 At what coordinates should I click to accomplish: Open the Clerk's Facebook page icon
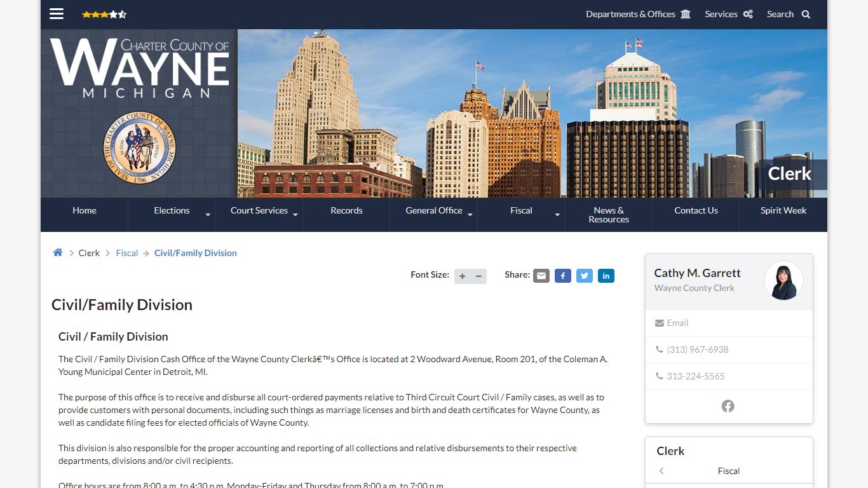coord(728,406)
